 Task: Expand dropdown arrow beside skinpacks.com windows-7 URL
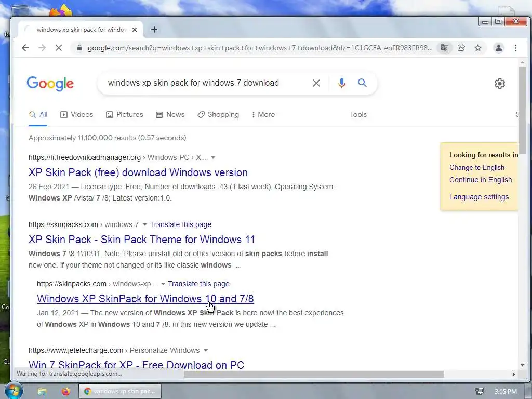[x=144, y=224]
